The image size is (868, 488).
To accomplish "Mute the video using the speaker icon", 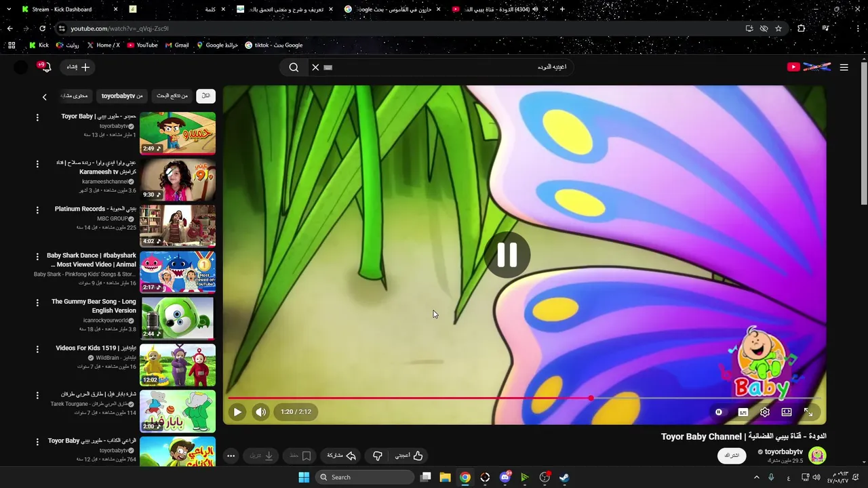I will coord(261,411).
